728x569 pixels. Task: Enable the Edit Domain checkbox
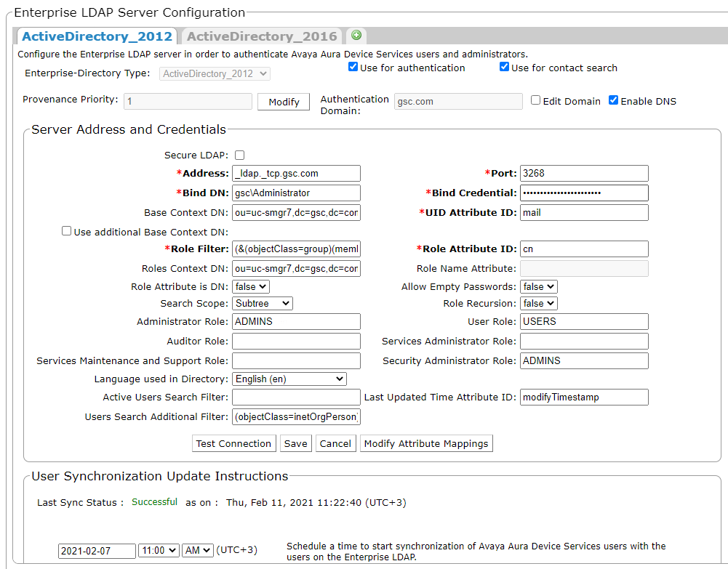coord(536,100)
